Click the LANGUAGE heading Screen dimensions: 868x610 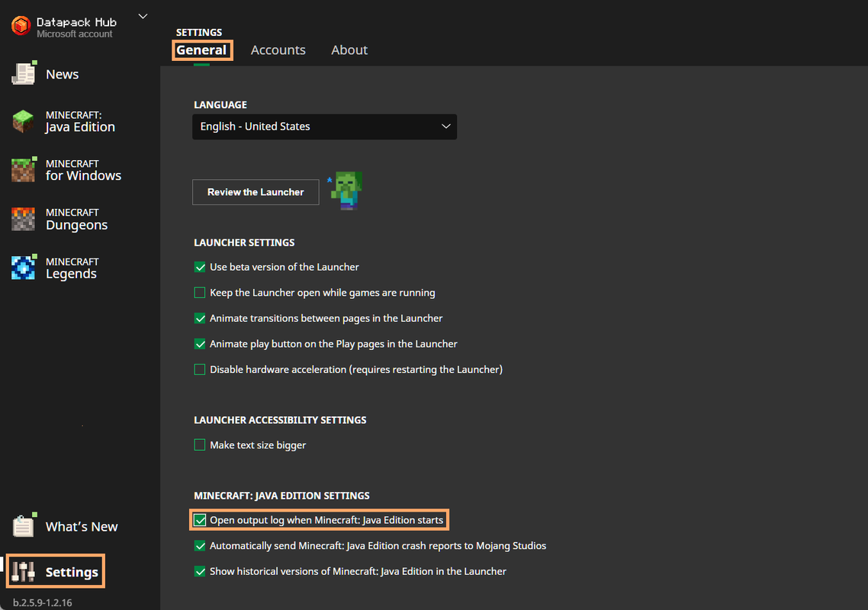(x=220, y=105)
